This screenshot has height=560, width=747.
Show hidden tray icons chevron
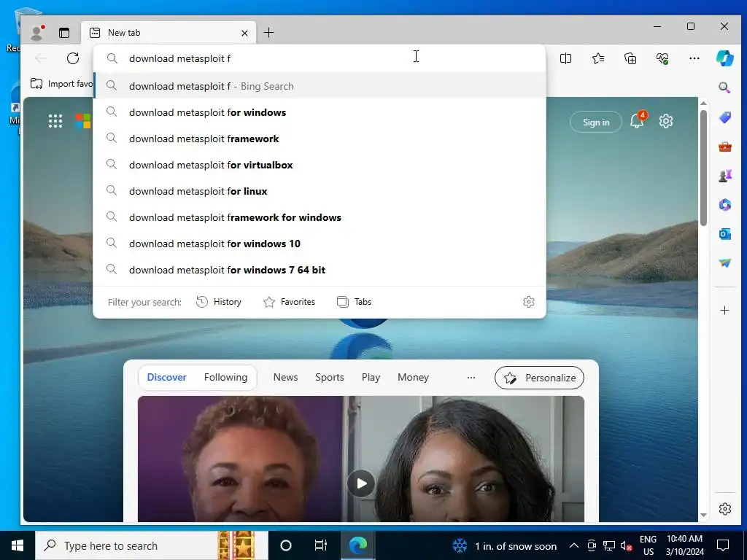[x=574, y=545]
